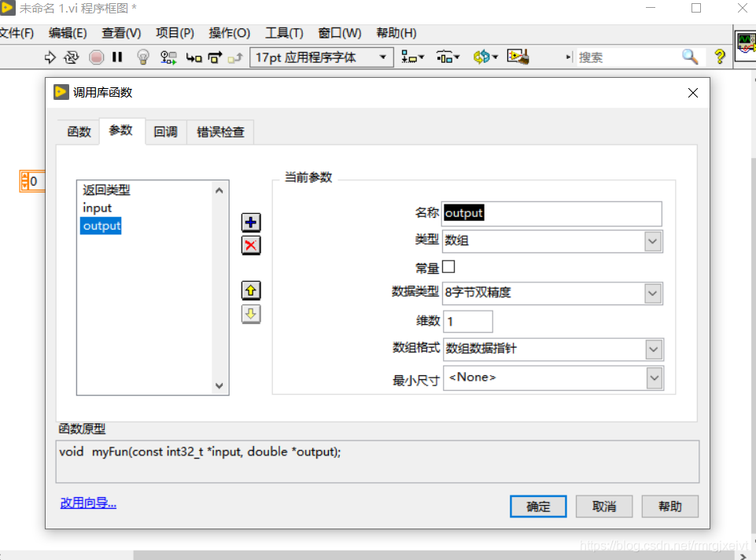756x560 pixels.
Task: Click the search input field
Action: (x=628, y=57)
